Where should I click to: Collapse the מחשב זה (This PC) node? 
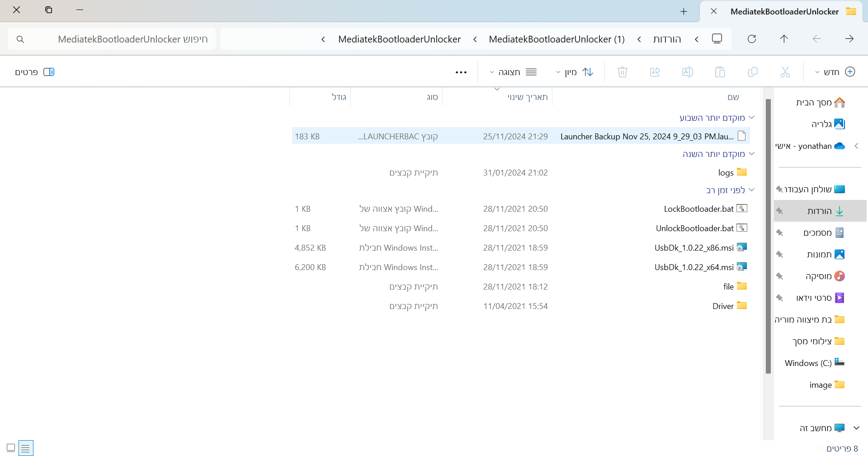click(x=856, y=428)
